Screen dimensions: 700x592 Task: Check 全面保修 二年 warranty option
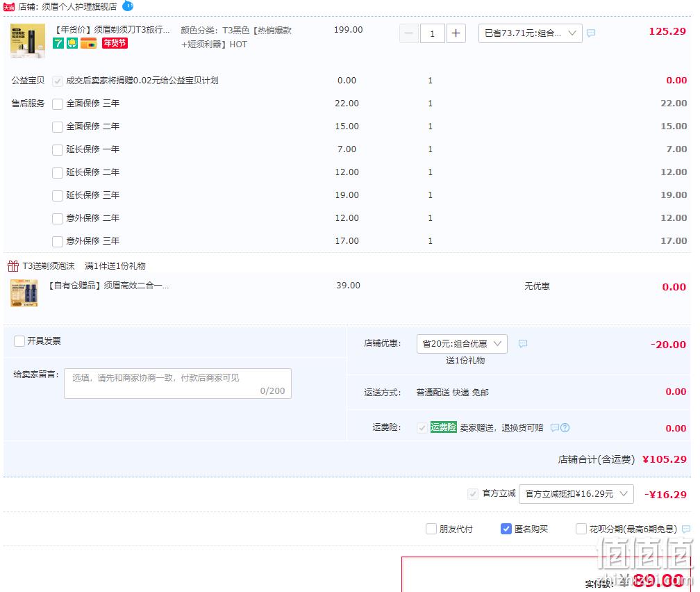57,127
